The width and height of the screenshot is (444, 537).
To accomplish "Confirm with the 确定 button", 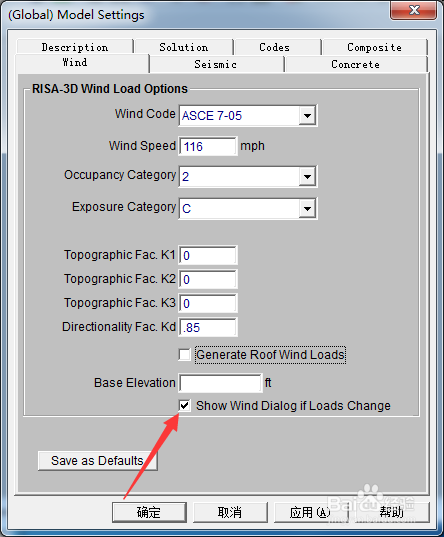I will tap(149, 512).
